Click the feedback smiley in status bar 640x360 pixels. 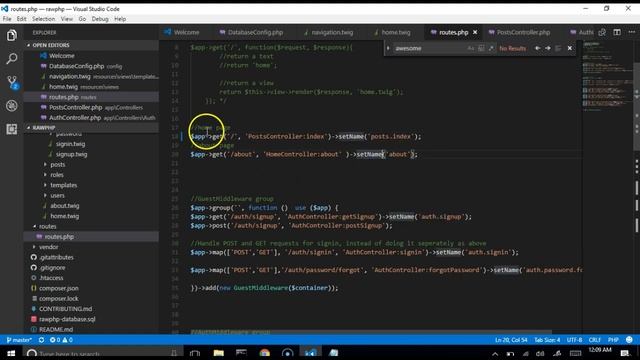tap(629, 340)
